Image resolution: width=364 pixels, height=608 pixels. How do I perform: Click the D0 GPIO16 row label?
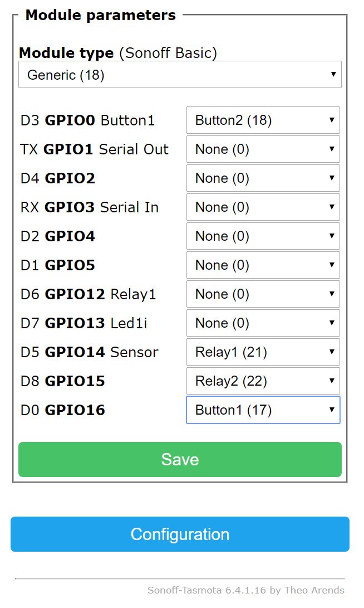[62, 410]
